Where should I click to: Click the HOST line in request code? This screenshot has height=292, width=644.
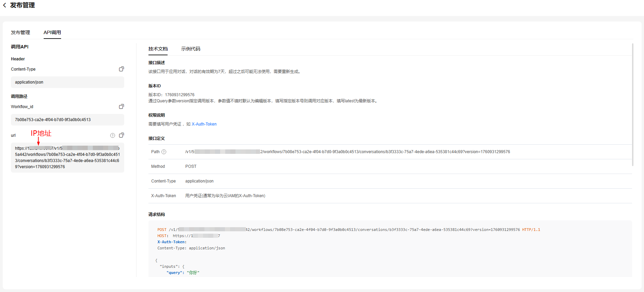point(189,236)
